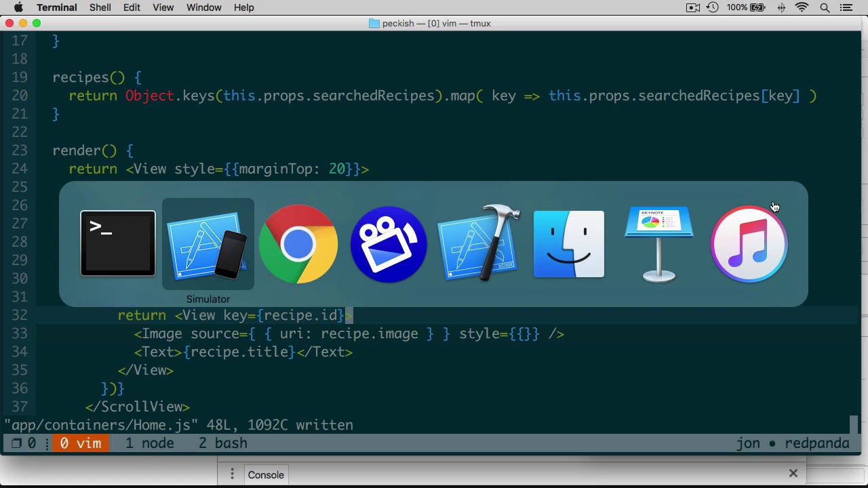Select tmux window '0 vim'

pyautogui.click(x=81, y=443)
